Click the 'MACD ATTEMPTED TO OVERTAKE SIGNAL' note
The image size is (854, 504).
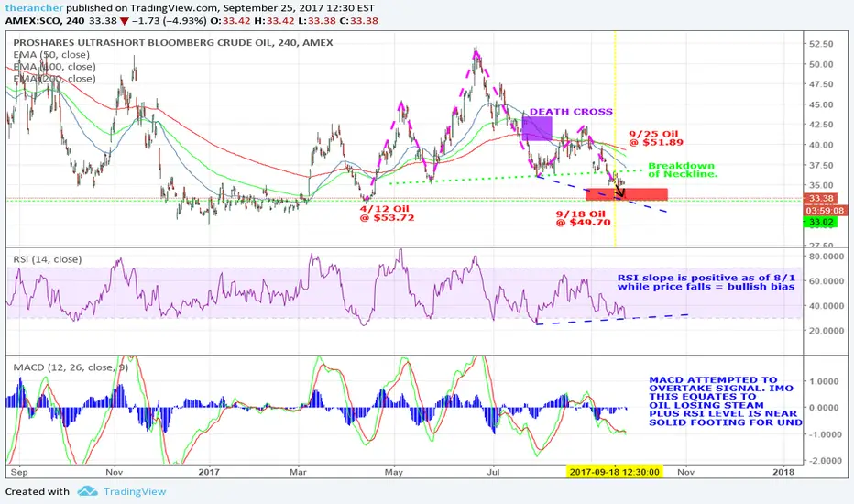pos(725,401)
